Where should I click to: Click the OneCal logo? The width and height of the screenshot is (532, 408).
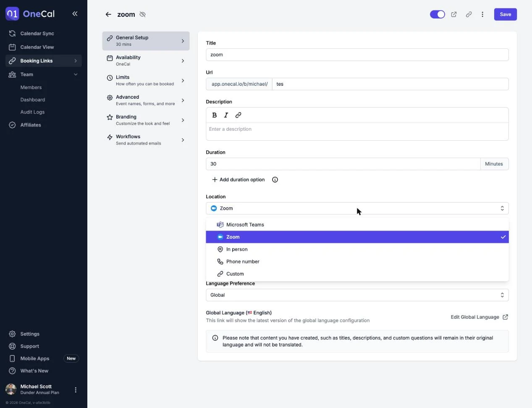30,14
